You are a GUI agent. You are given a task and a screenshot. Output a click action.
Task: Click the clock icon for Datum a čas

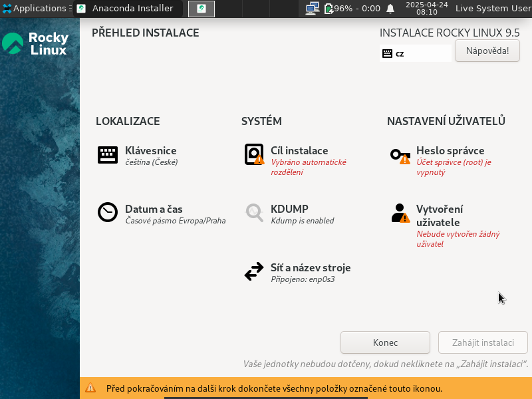point(108,212)
